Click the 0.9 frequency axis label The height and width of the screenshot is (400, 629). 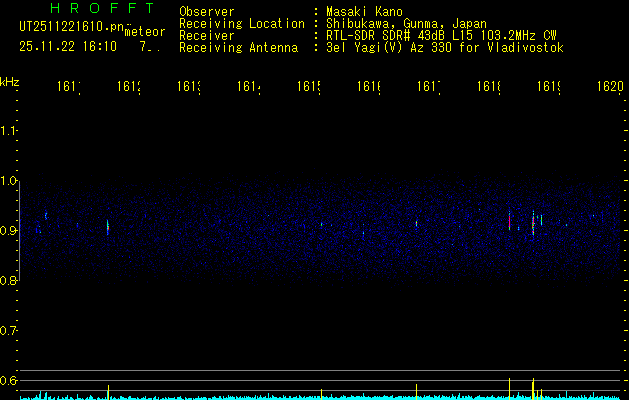(x=8, y=230)
